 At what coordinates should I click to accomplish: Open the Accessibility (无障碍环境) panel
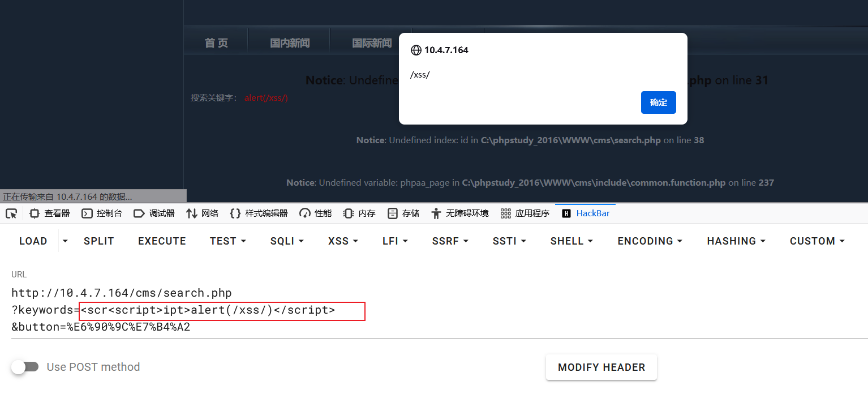(459, 213)
